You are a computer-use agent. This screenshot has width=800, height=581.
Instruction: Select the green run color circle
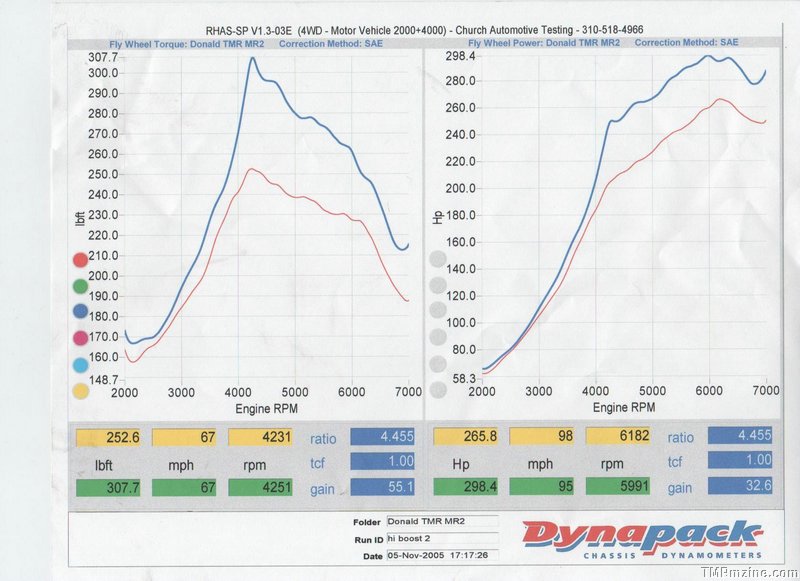(81, 286)
